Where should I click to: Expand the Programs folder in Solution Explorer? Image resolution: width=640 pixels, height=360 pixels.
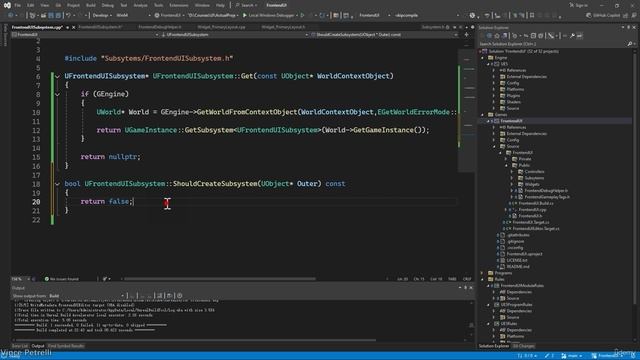(482, 273)
